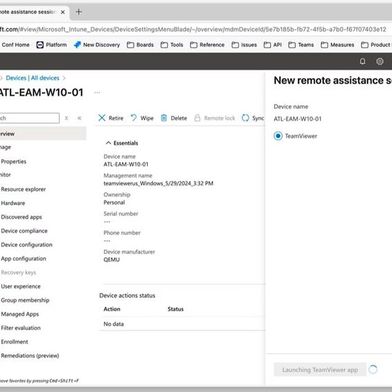Close the remote assistance session browser tab
This screenshot has height=392, width=392.
click(x=63, y=12)
